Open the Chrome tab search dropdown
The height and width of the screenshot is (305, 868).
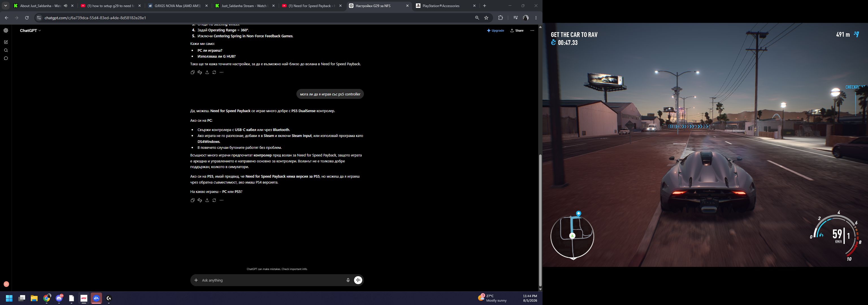6,6
